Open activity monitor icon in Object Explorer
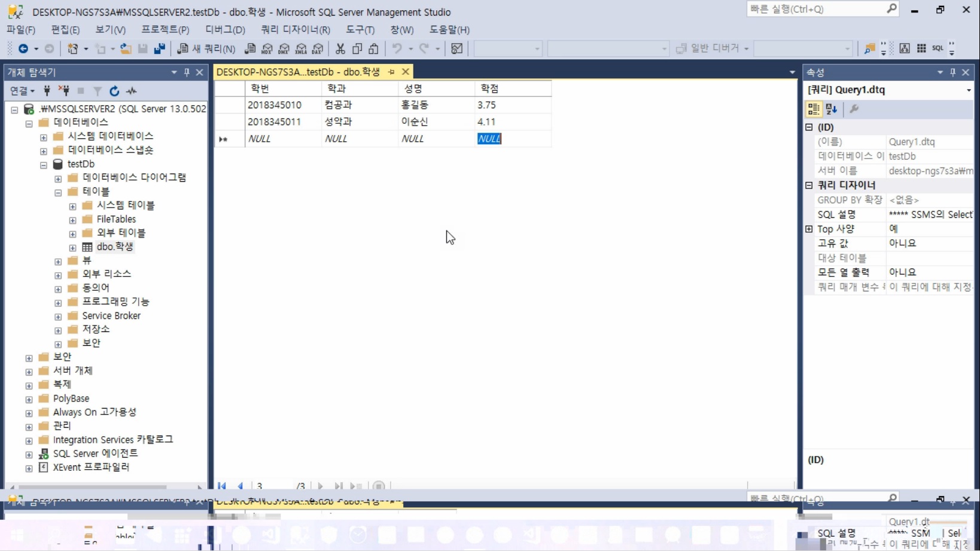980x551 pixels. (132, 91)
